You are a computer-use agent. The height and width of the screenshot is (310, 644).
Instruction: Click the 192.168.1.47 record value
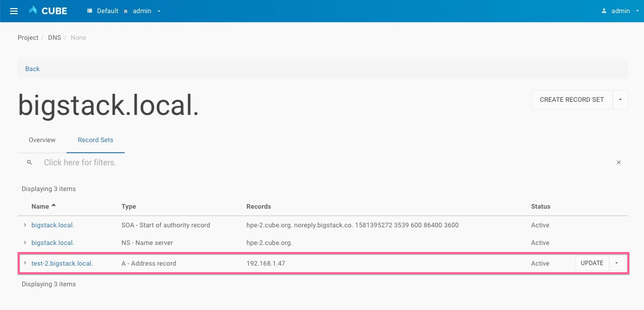[x=266, y=263]
